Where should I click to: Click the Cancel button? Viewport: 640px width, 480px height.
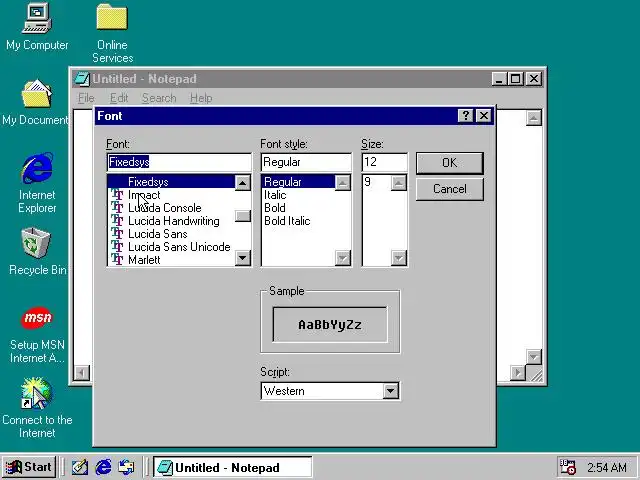pos(450,189)
